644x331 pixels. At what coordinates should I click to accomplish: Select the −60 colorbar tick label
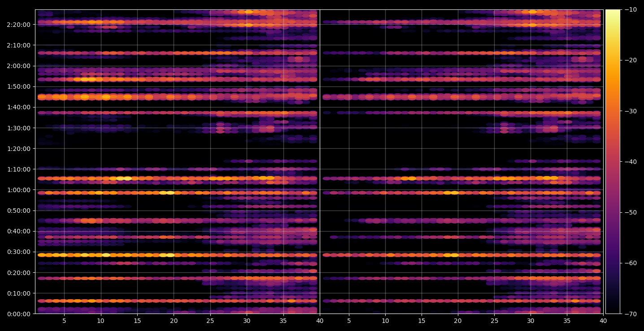click(x=631, y=263)
